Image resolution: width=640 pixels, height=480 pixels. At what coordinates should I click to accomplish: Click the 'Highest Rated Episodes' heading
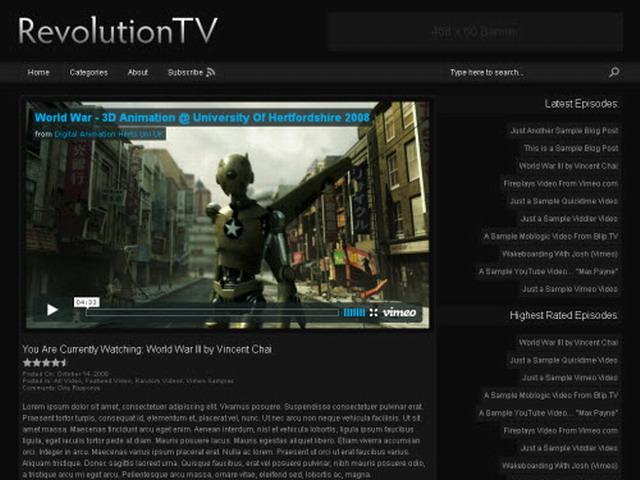coord(564,316)
